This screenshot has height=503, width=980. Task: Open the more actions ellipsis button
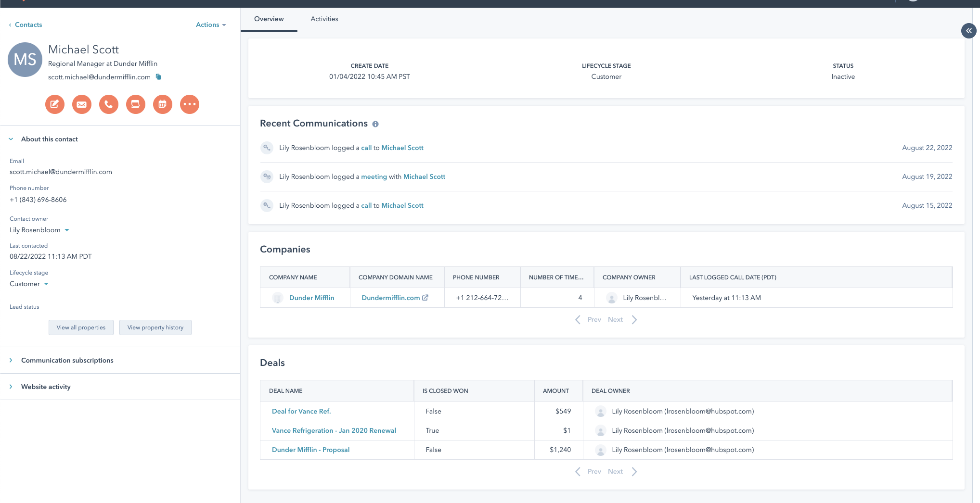[x=190, y=104]
